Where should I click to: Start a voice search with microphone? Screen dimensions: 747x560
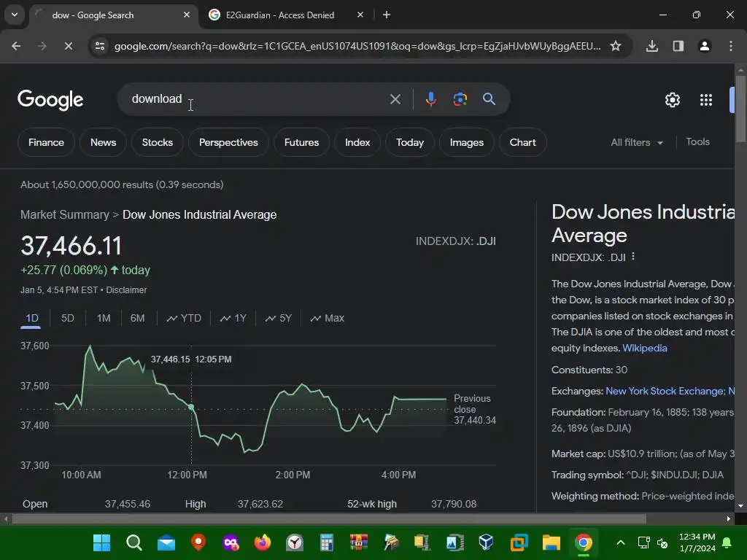430,99
